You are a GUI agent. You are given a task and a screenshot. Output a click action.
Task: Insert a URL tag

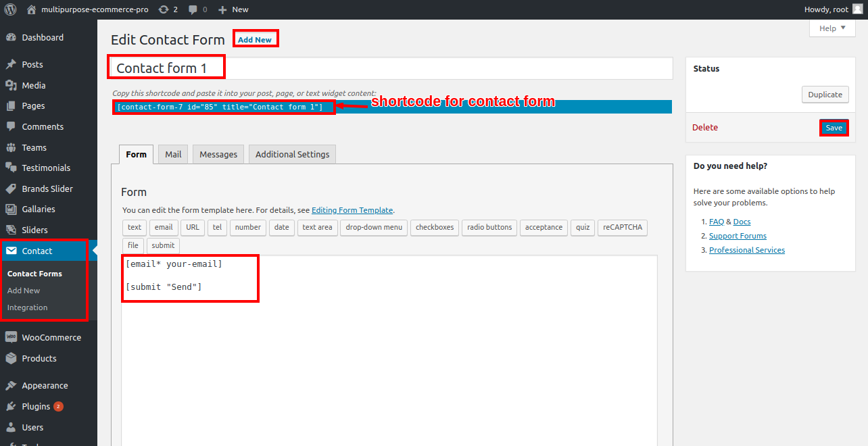tap(193, 227)
